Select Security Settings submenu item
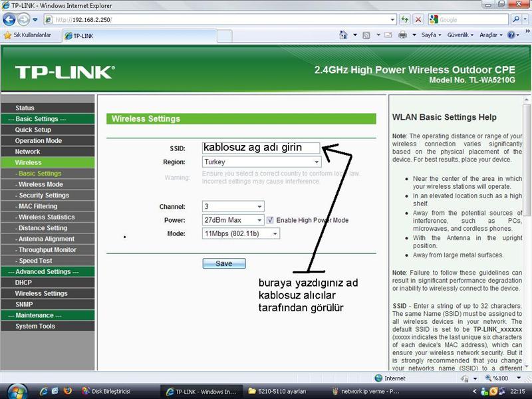Screen dimensions: 532x399 (x=48, y=195)
